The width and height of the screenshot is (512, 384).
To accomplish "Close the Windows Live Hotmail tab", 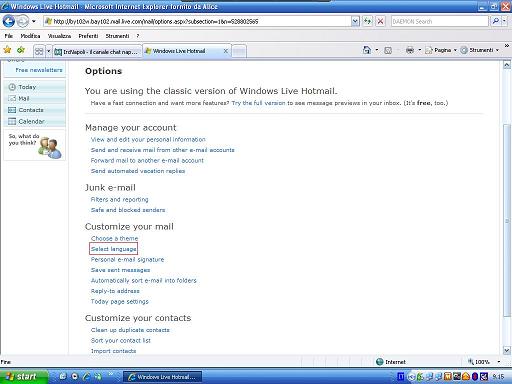I will coord(226,51).
